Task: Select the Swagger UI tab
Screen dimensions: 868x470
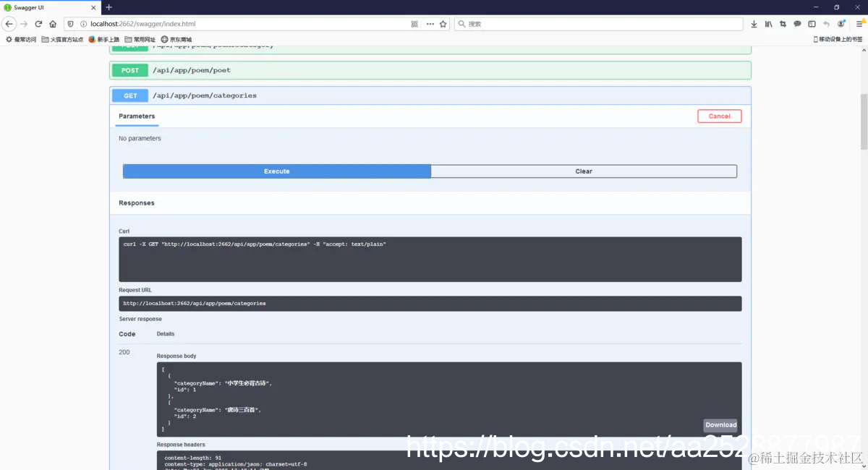Action: 51,7
